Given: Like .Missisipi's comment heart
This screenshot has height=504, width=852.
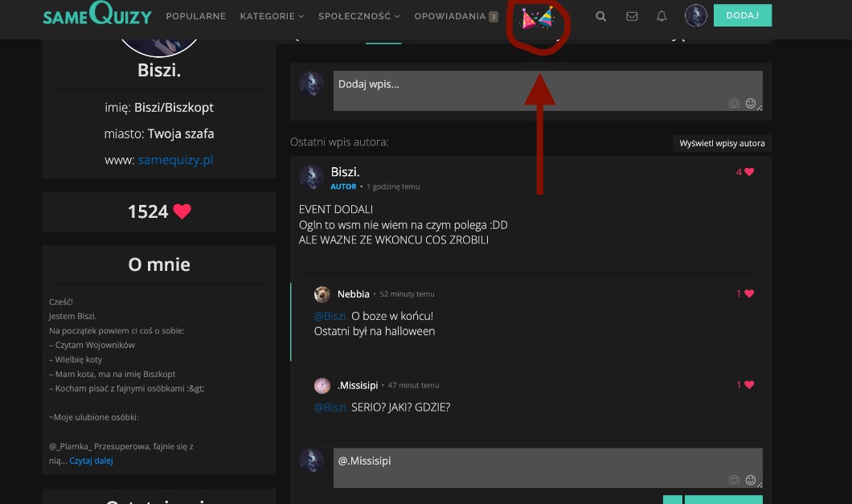Looking at the screenshot, I should click(749, 385).
